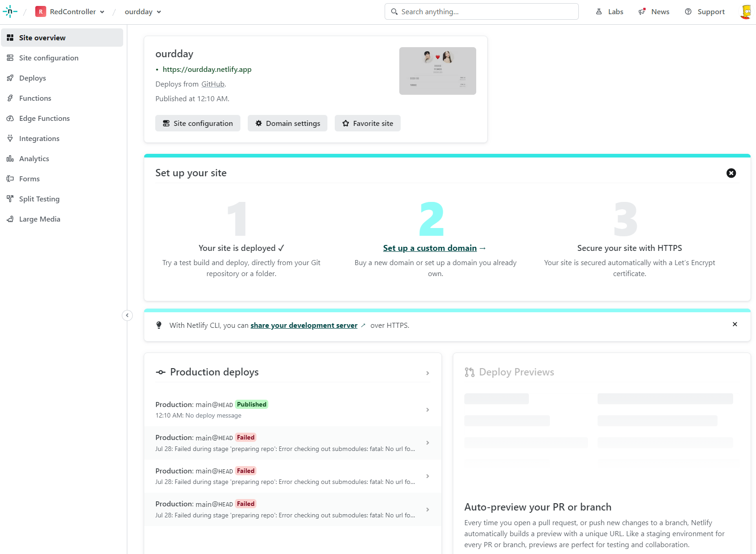The width and height of the screenshot is (756, 554).
Task: Click the star icon on Favorite site
Action: (x=346, y=123)
